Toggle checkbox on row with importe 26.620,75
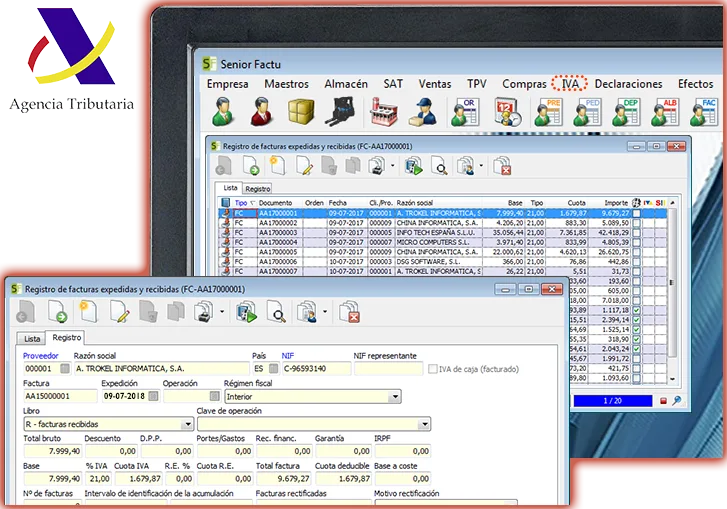 click(x=637, y=252)
